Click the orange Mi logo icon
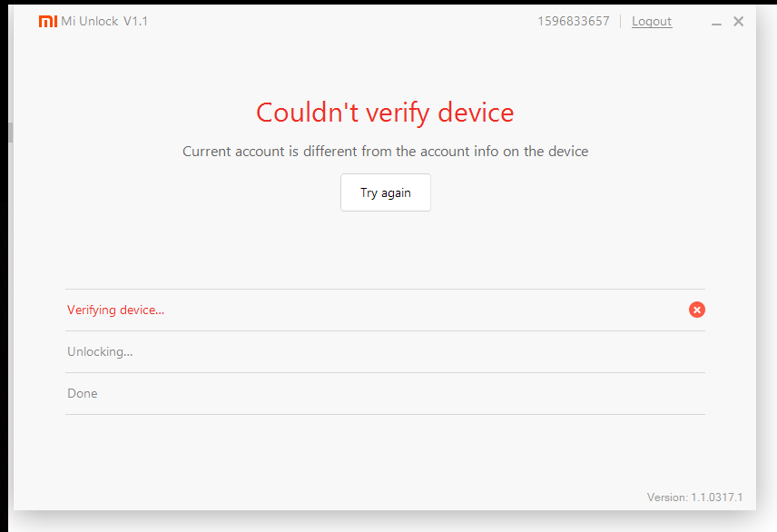This screenshot has width=777, height=532. (x=48, y=22)
